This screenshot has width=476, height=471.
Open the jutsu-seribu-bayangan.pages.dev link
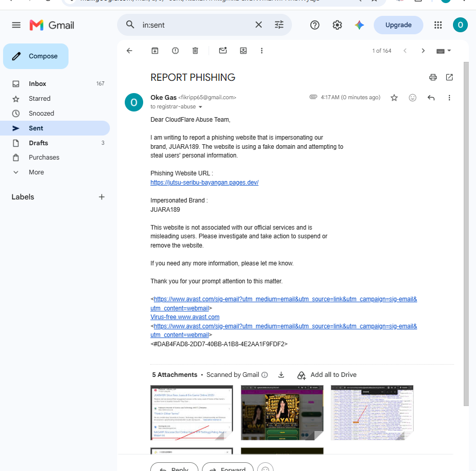pos(205,183)
